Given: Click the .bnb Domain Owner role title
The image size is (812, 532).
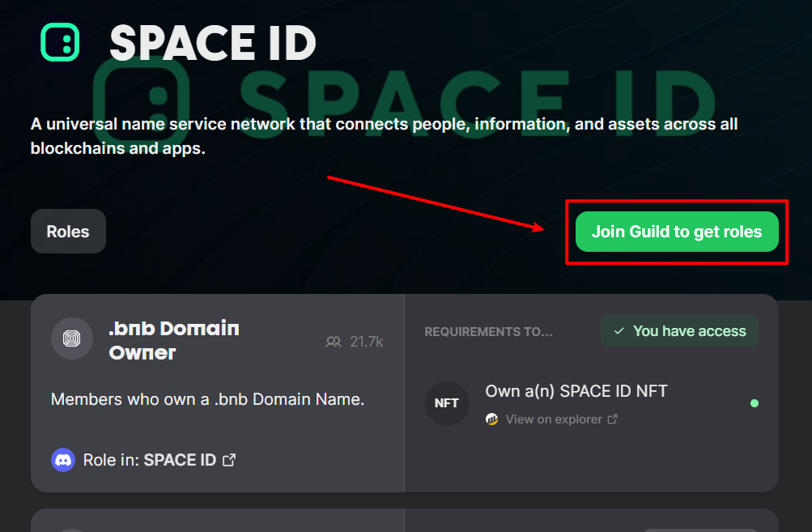Looking at the screenshot, I should (x=172, y=340).
